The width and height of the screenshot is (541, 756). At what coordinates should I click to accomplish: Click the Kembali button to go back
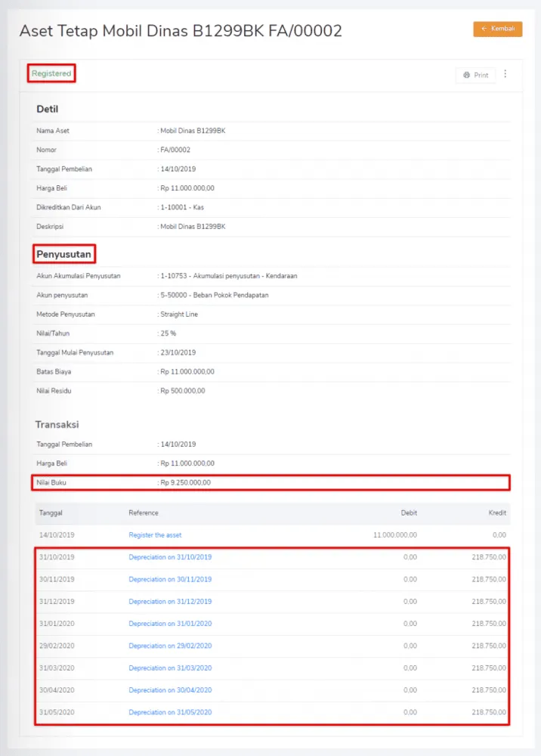tap(497, 28)
